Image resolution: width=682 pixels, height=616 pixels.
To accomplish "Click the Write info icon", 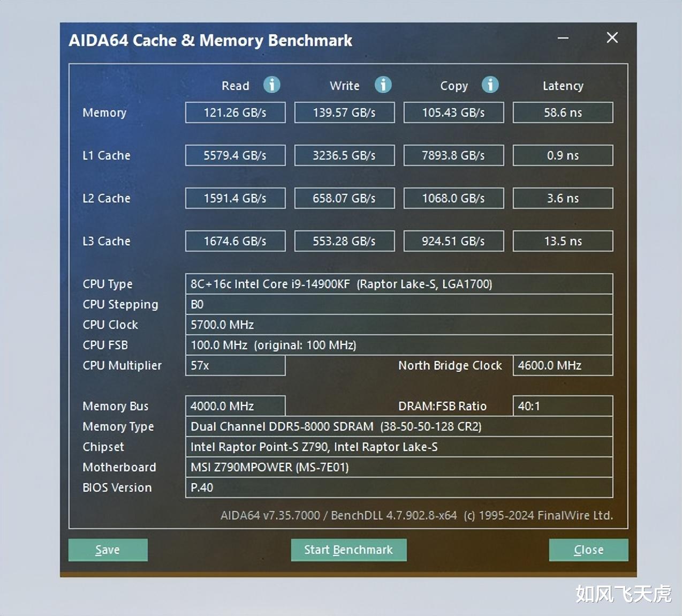I will [x=383, y=85].
